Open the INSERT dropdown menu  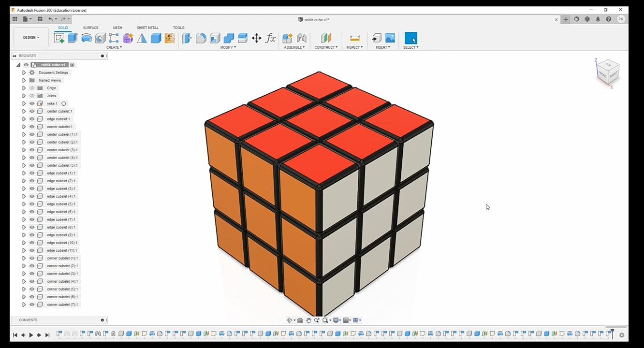tap(382, 47)
